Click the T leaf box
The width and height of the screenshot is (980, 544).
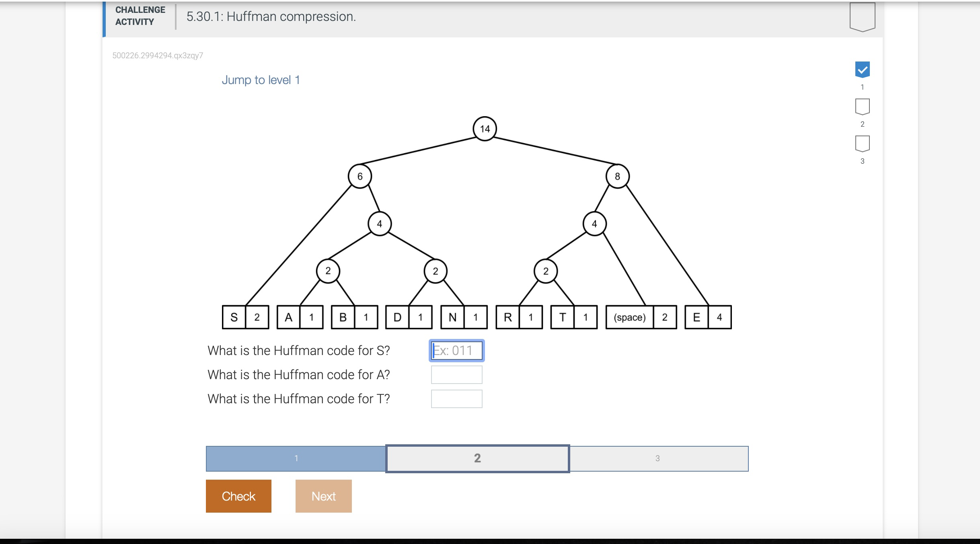tap(574, 317)
